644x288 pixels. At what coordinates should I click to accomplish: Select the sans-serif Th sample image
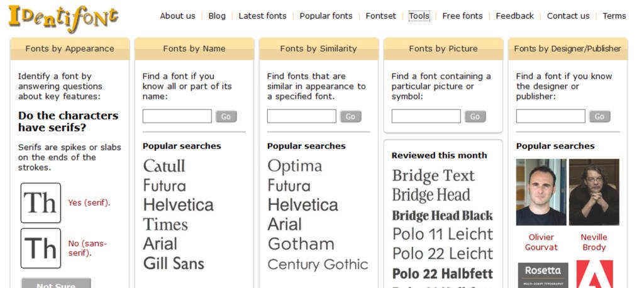point(41,248)
